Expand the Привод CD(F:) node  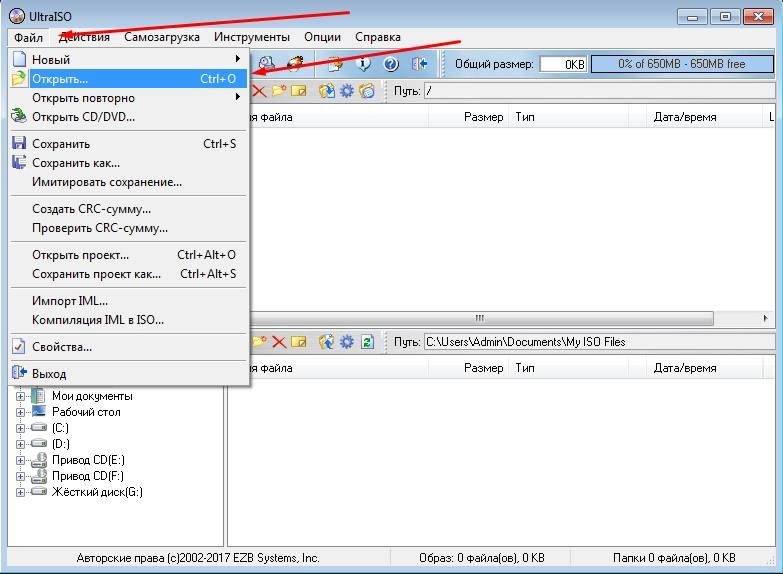tap(20, 476)
